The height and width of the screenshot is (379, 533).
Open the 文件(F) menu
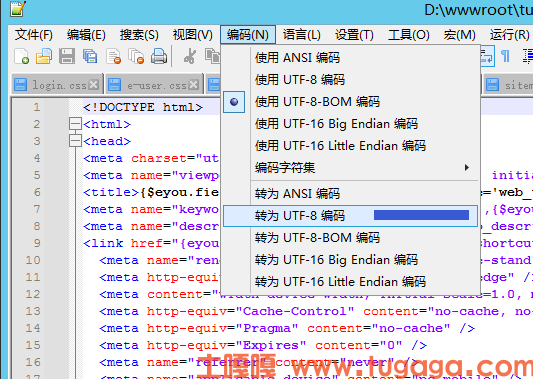(34, 35)
